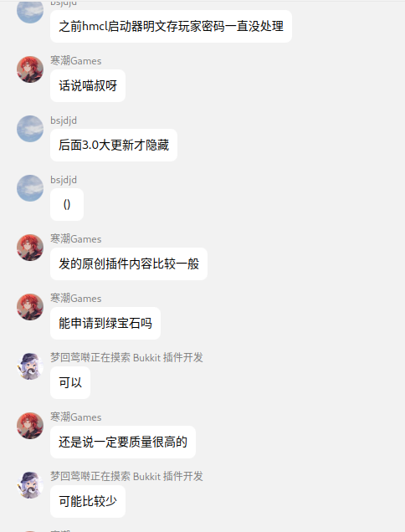The width and height of the screenshot is (405, 532).
Task: Click the Bukkit 插件开发 username above "可以"
Action: tap(126, 358)
